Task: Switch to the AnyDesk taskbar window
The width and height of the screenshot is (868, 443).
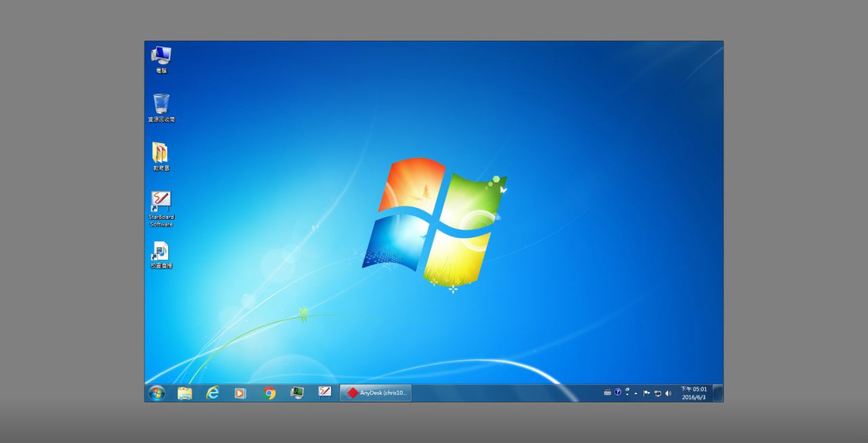Action: pyautogui.click(x=376, y=393)
